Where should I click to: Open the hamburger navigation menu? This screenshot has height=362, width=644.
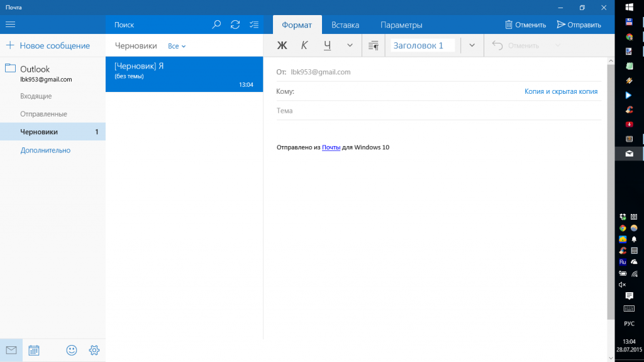pyautogui.click(x=10, y=25)
